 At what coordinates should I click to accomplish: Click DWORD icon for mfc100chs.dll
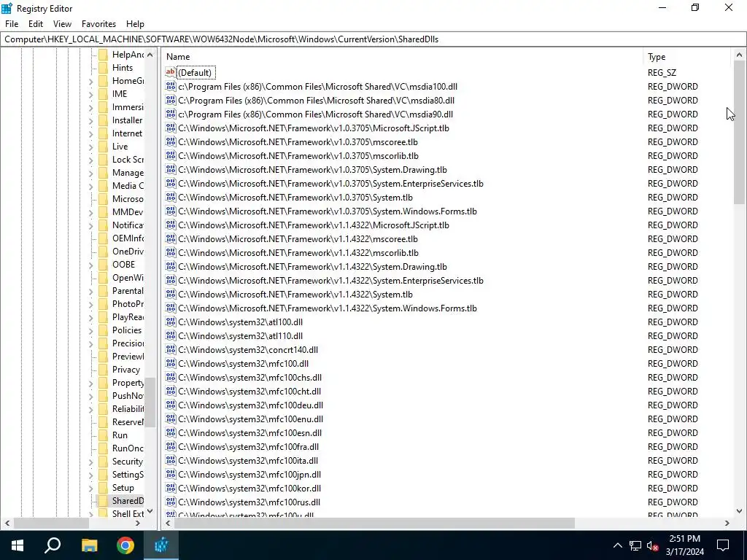click(x=171, y=377)
